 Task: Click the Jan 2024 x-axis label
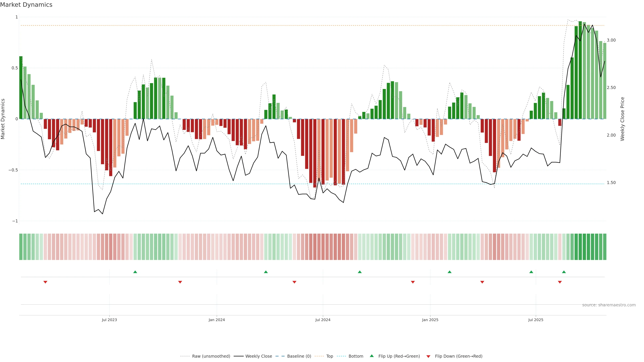pos(217,320)
